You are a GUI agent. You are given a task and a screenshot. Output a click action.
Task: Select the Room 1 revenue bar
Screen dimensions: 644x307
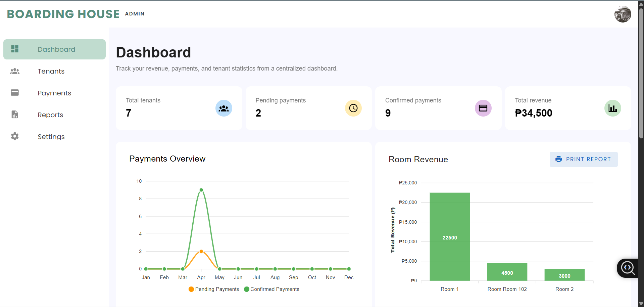[450, 236]
